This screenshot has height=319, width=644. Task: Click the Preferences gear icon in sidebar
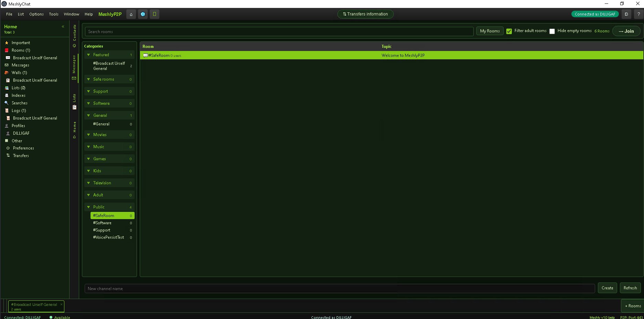click(x=8, y=148)
